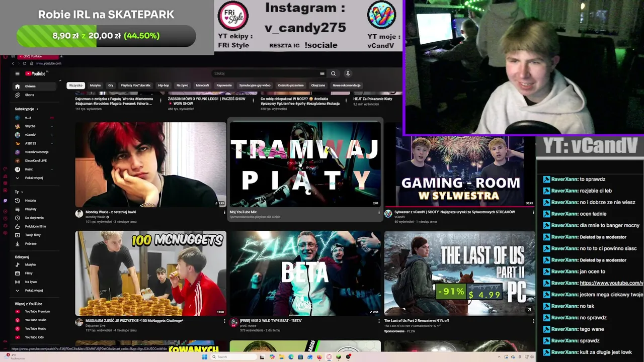Open options menu for Monday Waxie video
The image size is (644, 362).
(x=224, y=212)
